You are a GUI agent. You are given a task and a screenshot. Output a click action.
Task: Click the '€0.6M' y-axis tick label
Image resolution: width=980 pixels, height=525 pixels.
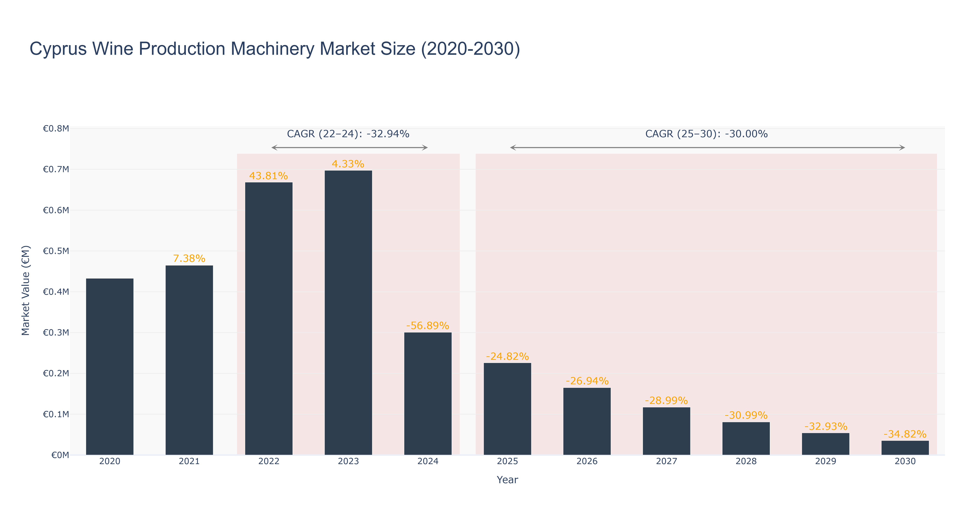click(x=56, y=210)
